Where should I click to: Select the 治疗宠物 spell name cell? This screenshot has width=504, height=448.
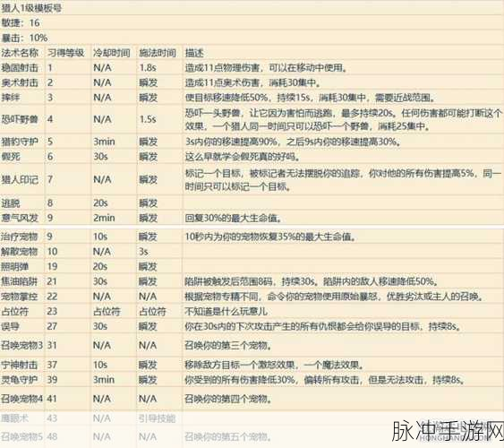point(20,237)
